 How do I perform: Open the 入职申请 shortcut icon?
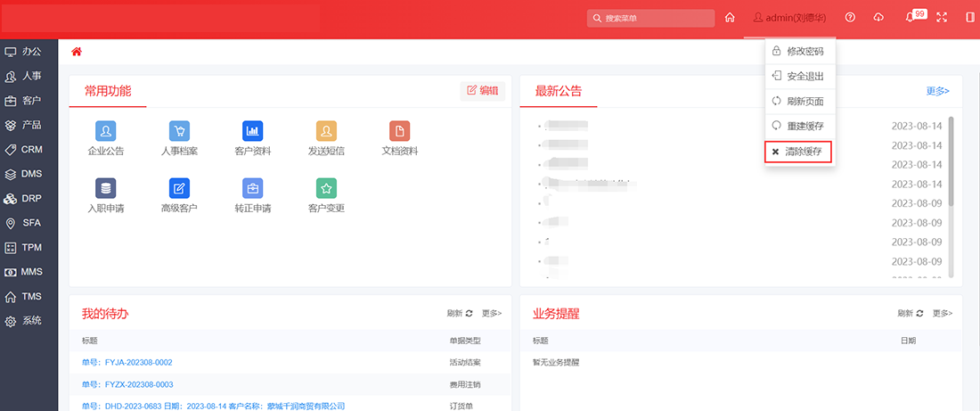106,188
